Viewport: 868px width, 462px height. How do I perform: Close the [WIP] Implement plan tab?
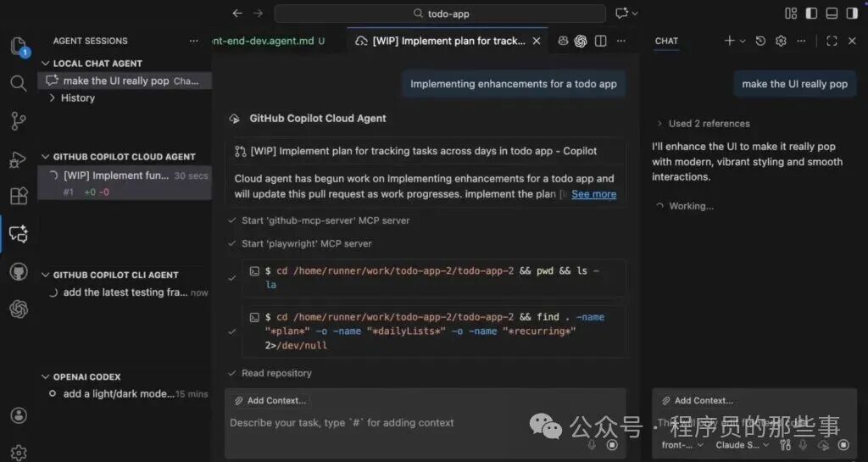(537, 41)
